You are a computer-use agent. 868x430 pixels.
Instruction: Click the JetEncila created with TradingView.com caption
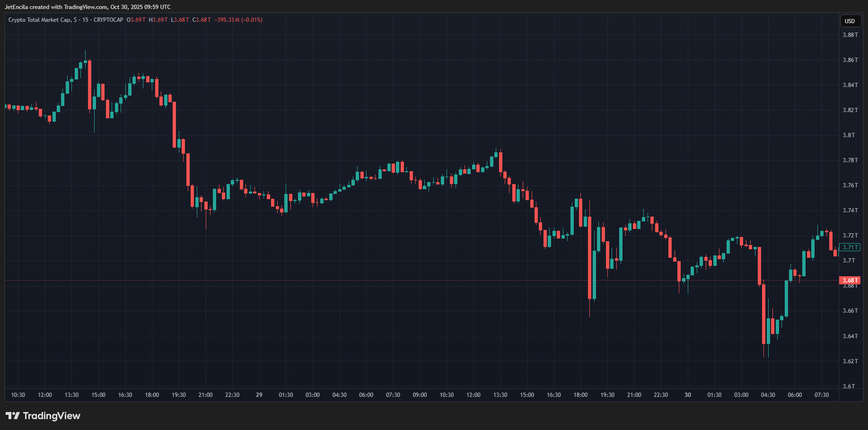pyautogui.click(x=88, y=7)
